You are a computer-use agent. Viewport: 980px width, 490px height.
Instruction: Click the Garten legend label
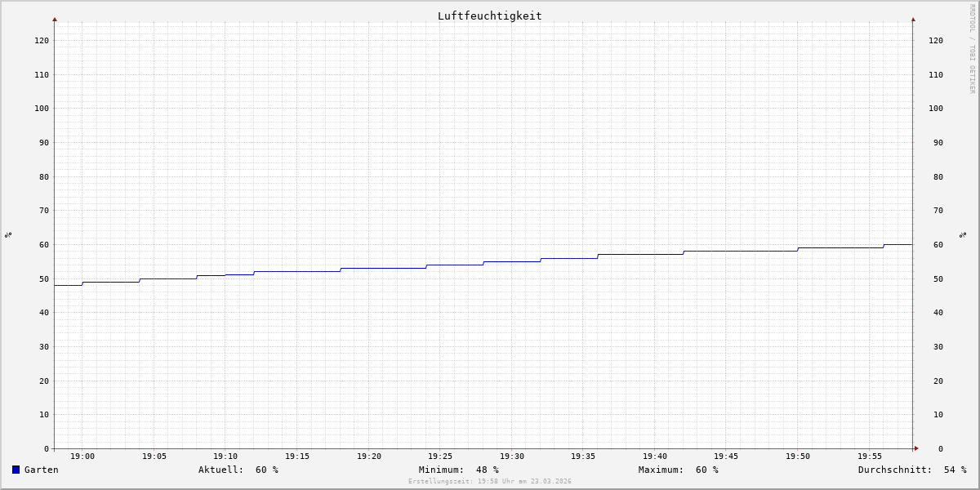(x=41, y=470)
